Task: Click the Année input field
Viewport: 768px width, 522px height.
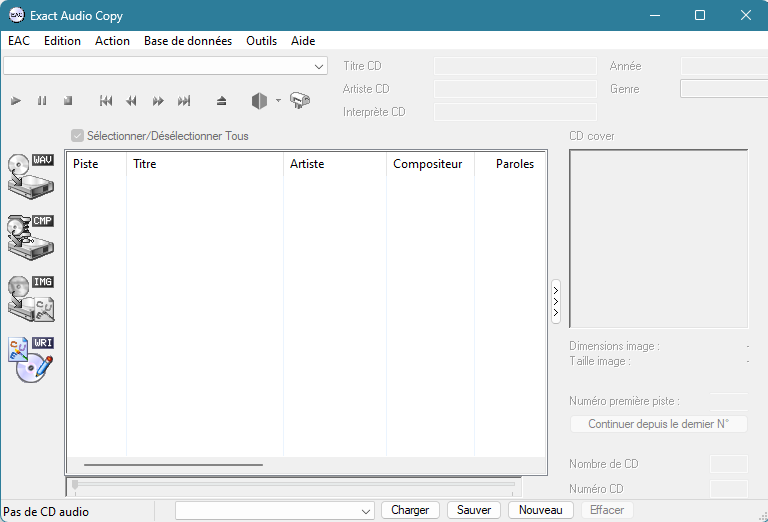Action: 724,66
